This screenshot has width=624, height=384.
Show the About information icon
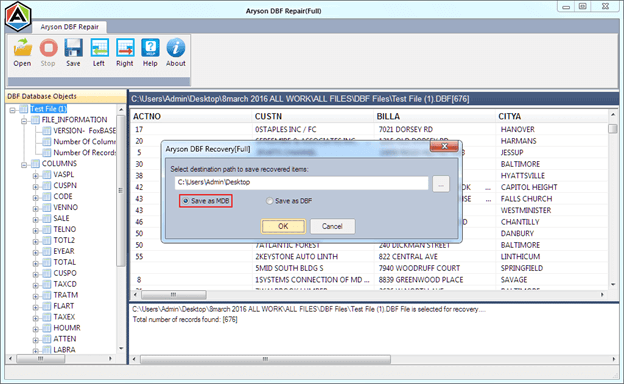pyautogui.click(x=176, y=48)
